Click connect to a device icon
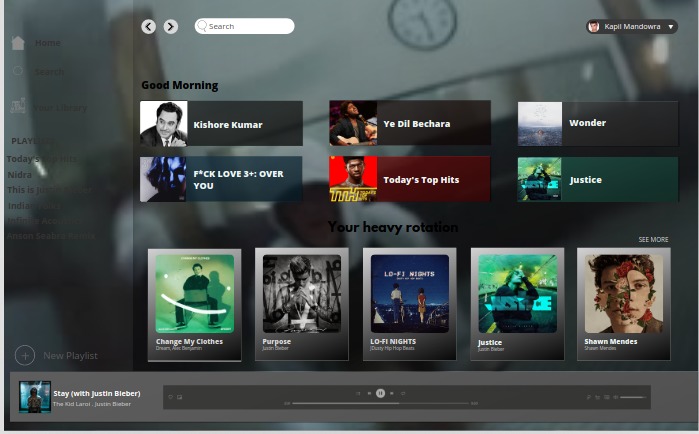Viewport: 699px width, 434px height. (607, 397)
